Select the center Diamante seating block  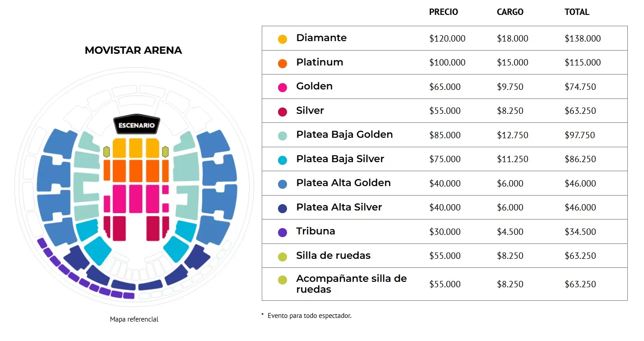pos(136,148)
